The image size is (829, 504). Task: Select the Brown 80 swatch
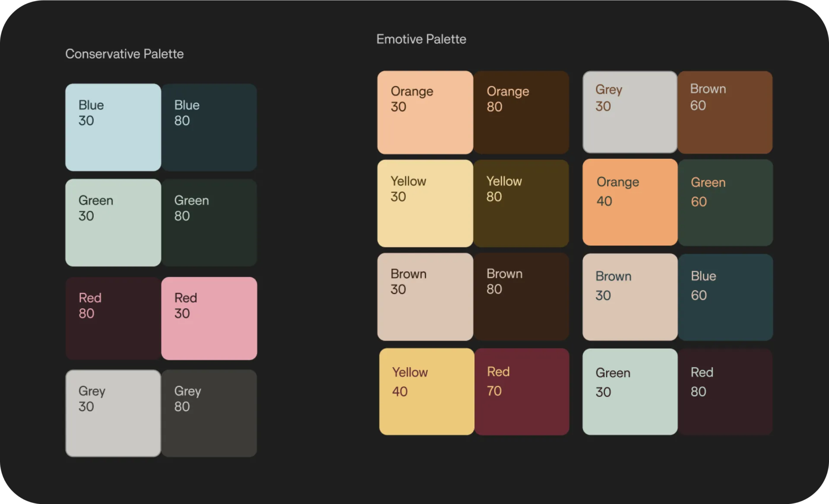[521, 296]
